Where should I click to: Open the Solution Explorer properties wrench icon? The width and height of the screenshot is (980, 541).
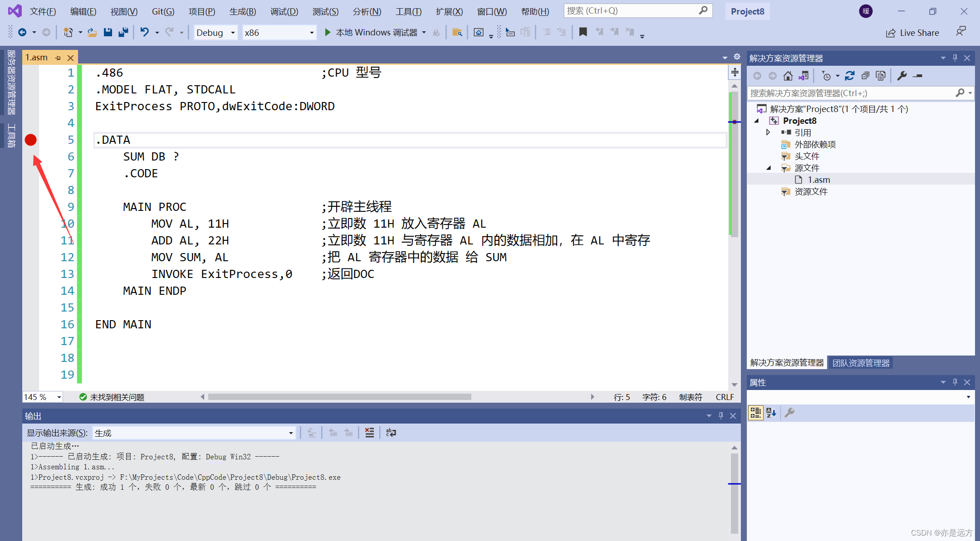[x=902, y=76]
